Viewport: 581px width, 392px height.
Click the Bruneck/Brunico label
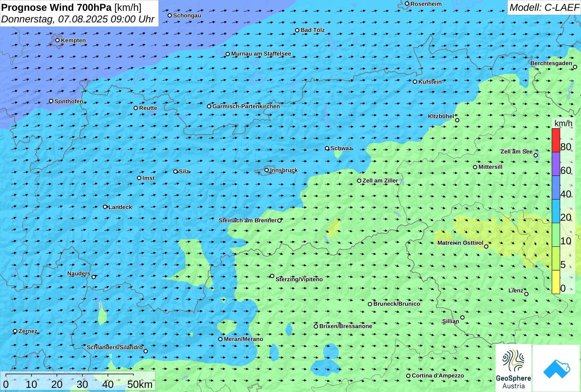click(397, 304)
